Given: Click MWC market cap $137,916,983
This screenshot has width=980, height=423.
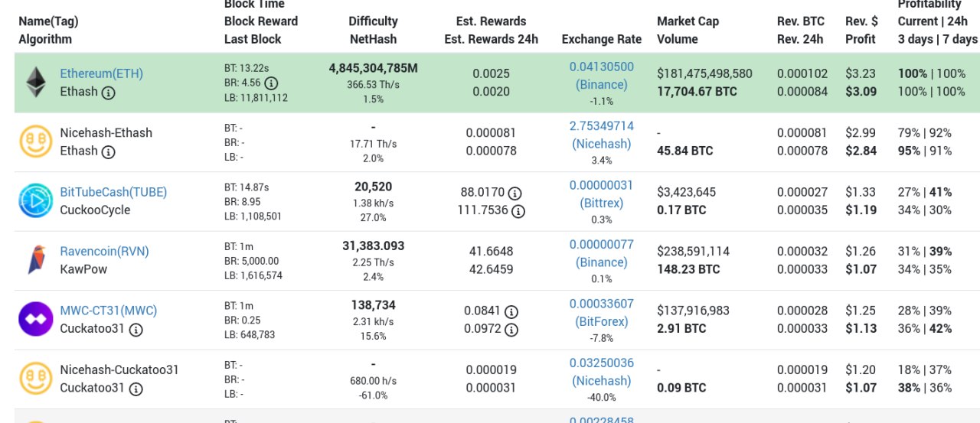Looking at the screenshot, I should pos(694,311).
